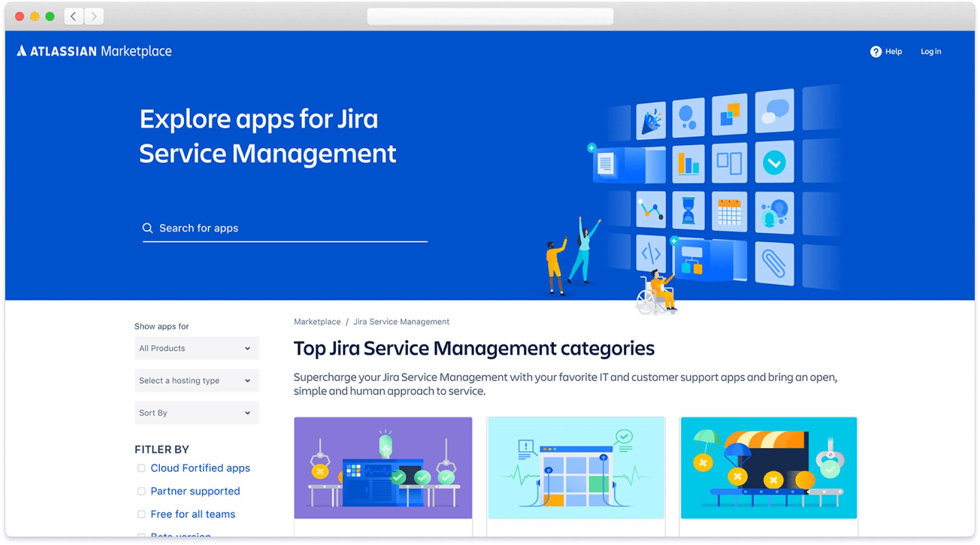This screenshot has width=980, height=545.
Task: Select the purple category card illustration
Action: pos(383,468)
